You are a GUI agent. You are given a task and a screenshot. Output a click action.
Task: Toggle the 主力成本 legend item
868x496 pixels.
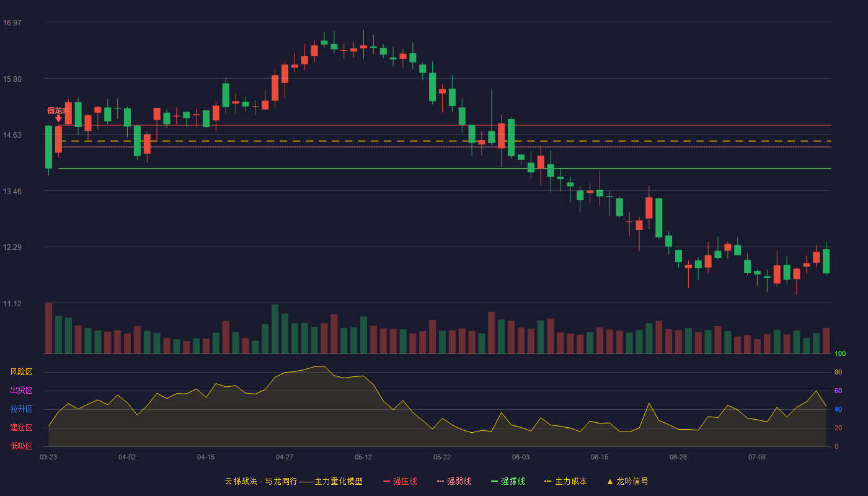click(x=565, y=481)
